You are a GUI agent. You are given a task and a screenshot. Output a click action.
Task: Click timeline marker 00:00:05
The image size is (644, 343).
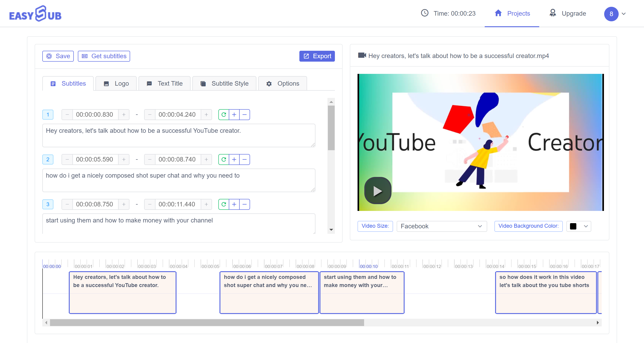(210, 266)
